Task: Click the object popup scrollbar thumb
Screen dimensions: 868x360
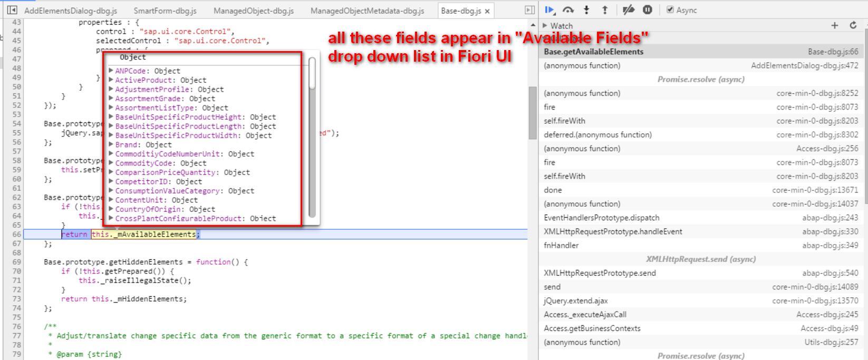Action: coord(312,73)
